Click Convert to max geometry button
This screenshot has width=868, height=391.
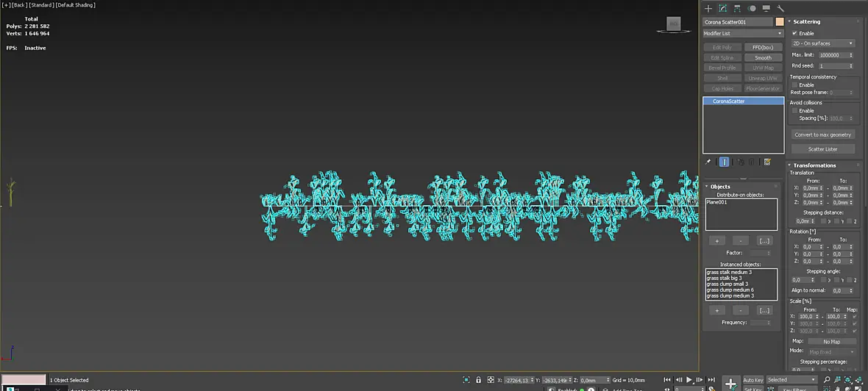[823, 134]
